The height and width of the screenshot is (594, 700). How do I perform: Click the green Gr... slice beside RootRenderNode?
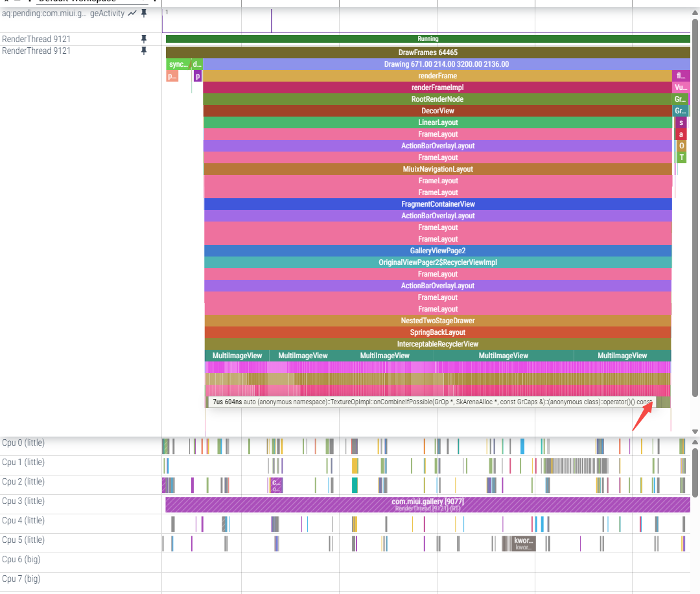(x=681, y=99)
